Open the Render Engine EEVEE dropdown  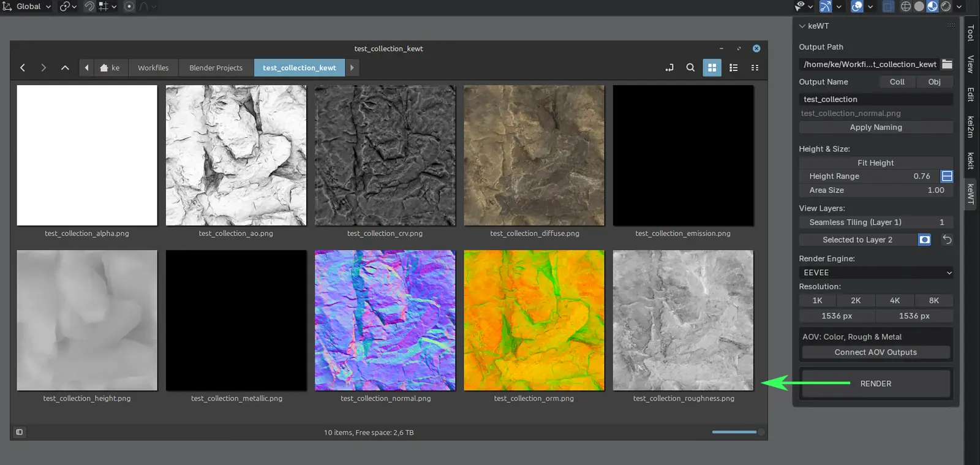pos(876,273)
